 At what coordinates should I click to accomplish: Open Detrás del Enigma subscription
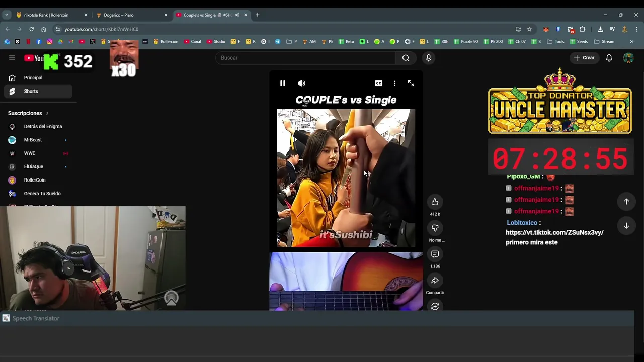pos(38,126)
